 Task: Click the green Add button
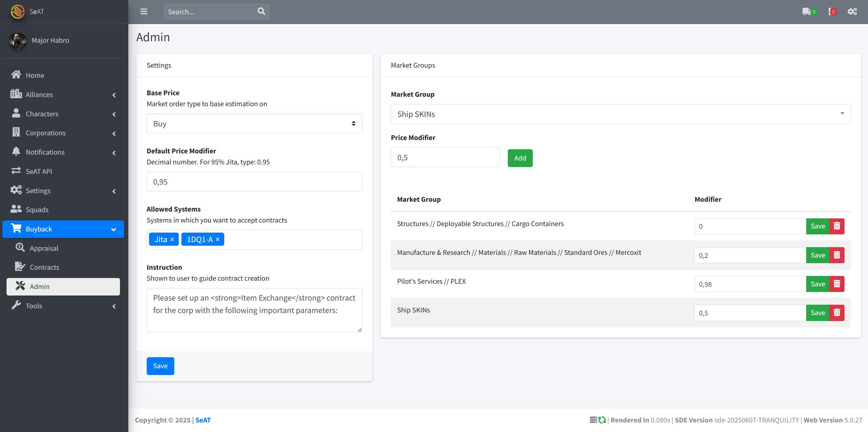pyautogui.click(x=520, y=158)
